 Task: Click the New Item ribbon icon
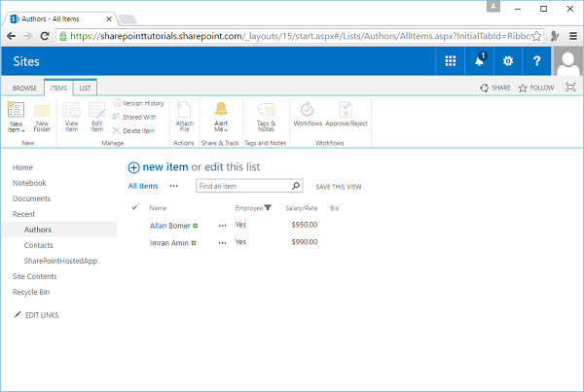click(x=16, y=113)
